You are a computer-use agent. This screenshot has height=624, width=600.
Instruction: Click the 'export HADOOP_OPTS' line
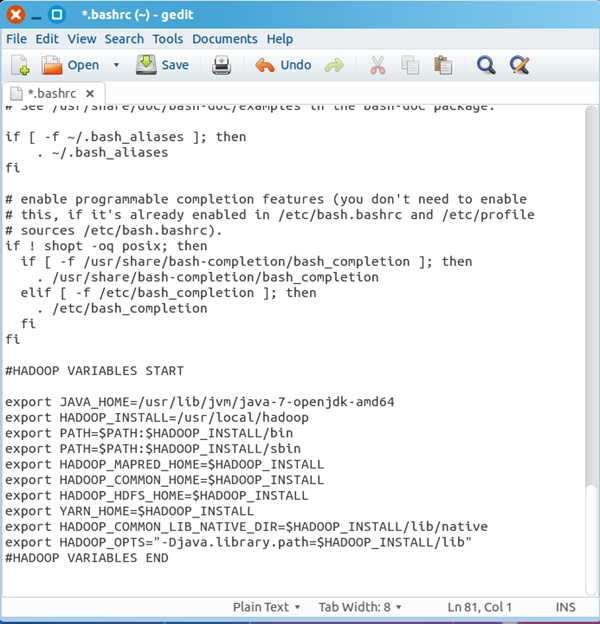pos(238,542)
